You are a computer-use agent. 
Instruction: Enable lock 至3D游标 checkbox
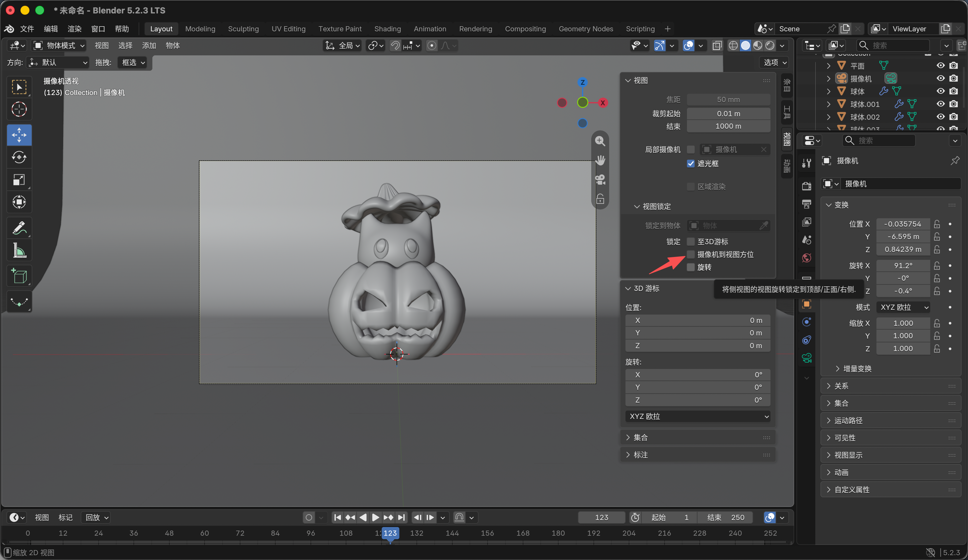691,242
